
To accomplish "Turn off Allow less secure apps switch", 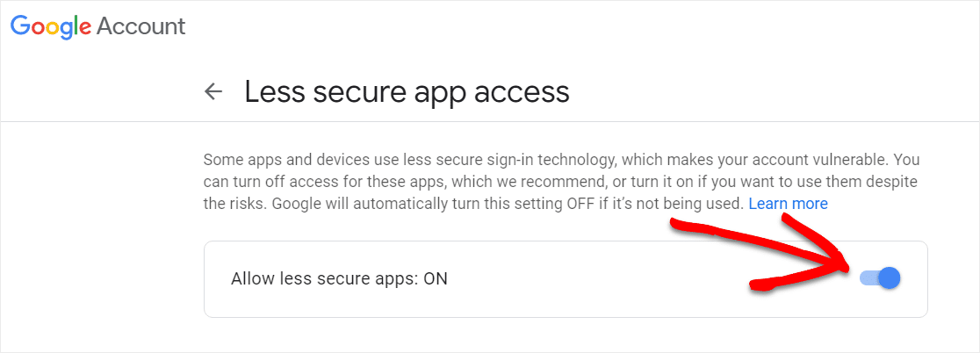I will coord(880,278).
